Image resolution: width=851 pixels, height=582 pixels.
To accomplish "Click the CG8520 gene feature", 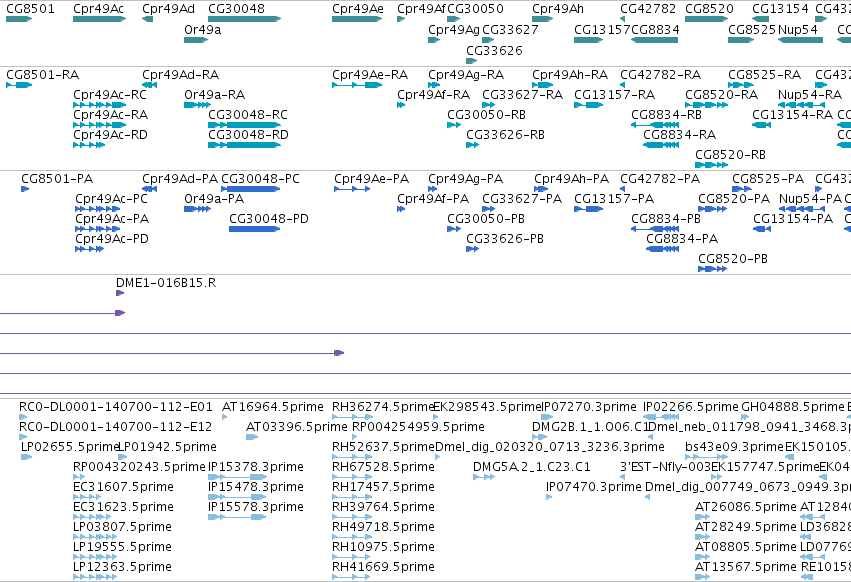I will click(x=707, y=19).
